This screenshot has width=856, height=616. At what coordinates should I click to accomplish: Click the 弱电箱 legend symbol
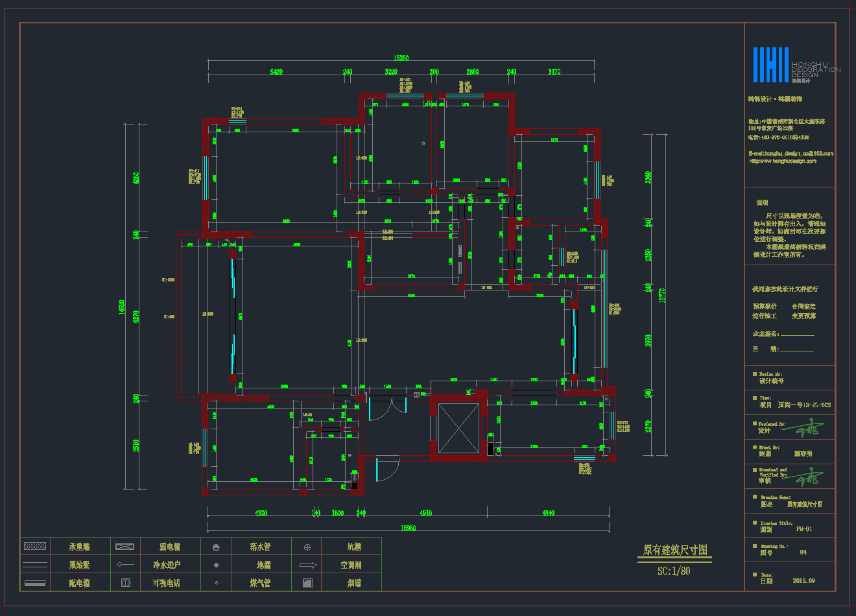point(125,547)
